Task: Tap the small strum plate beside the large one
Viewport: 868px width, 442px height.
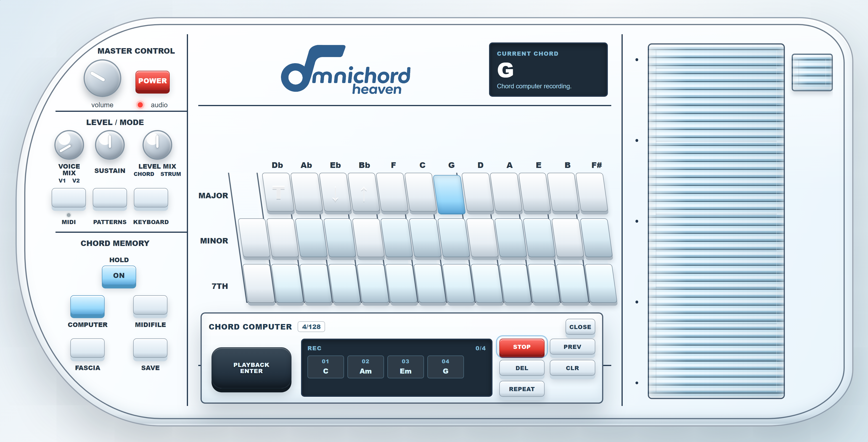Action: [x=812, y=72]
